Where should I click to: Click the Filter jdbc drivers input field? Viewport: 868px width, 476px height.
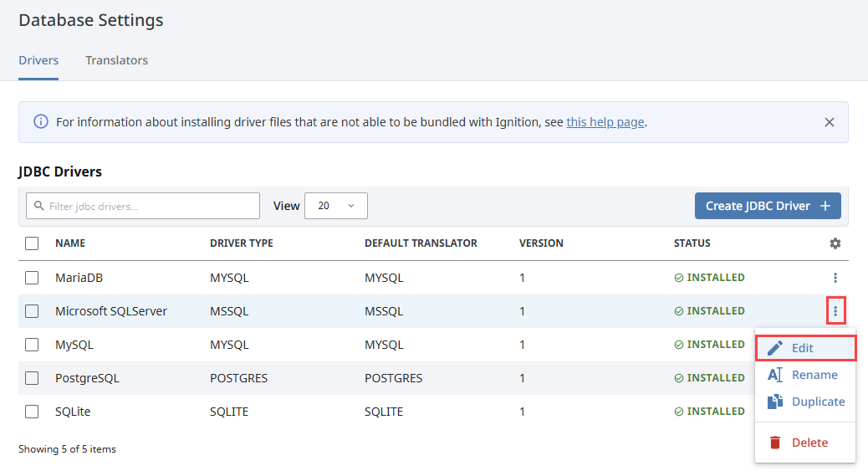(x=143, y=206)
